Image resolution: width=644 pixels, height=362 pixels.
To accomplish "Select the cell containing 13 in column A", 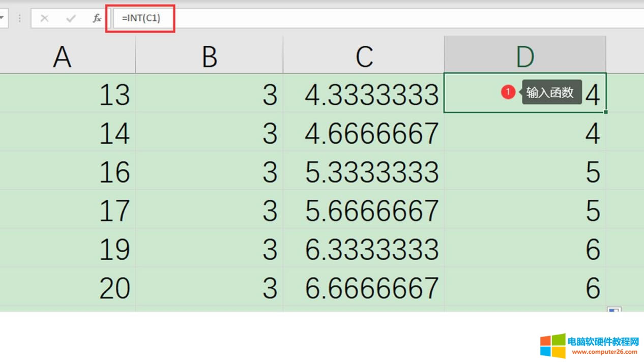I will click(x=68, y=94).
